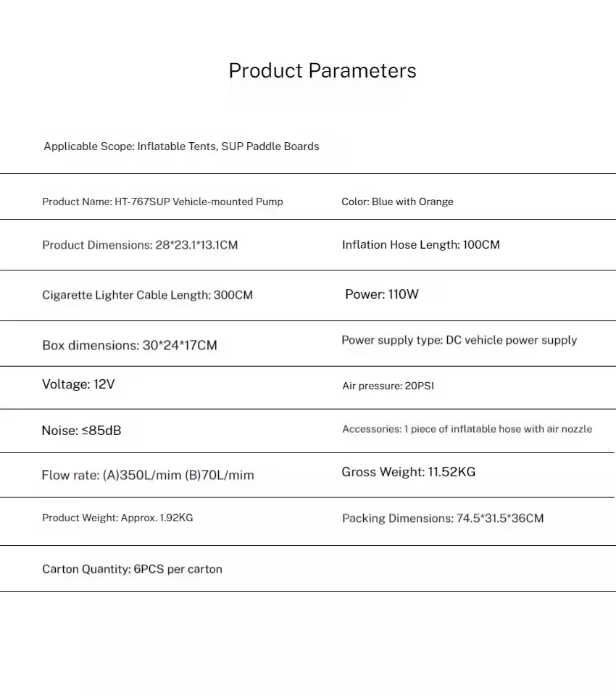Click the Product Weight: Approx. 1.92KG entry

pyautogui.click(x=117, y=518)
